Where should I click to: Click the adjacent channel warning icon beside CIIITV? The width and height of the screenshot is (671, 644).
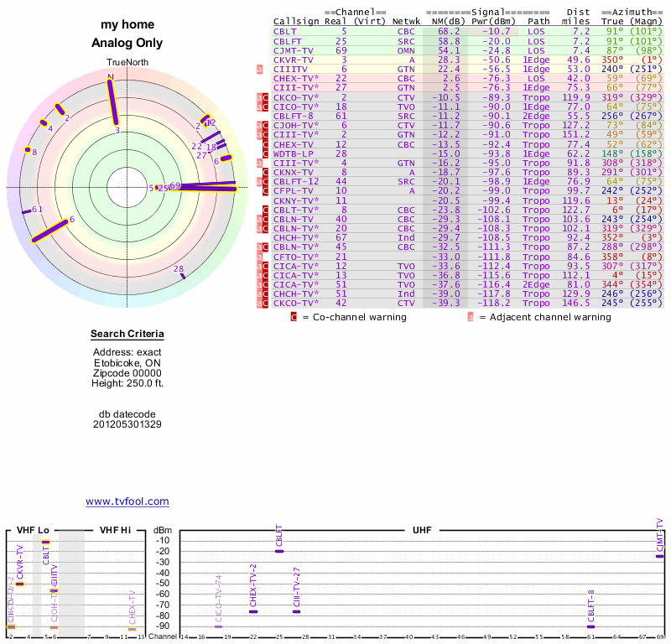[260, 69]
